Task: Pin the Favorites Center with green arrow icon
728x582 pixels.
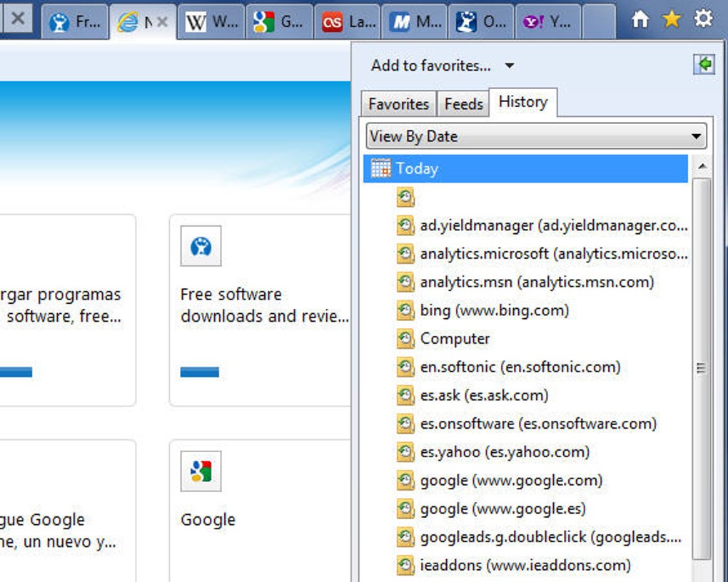Action: (704, 64)
